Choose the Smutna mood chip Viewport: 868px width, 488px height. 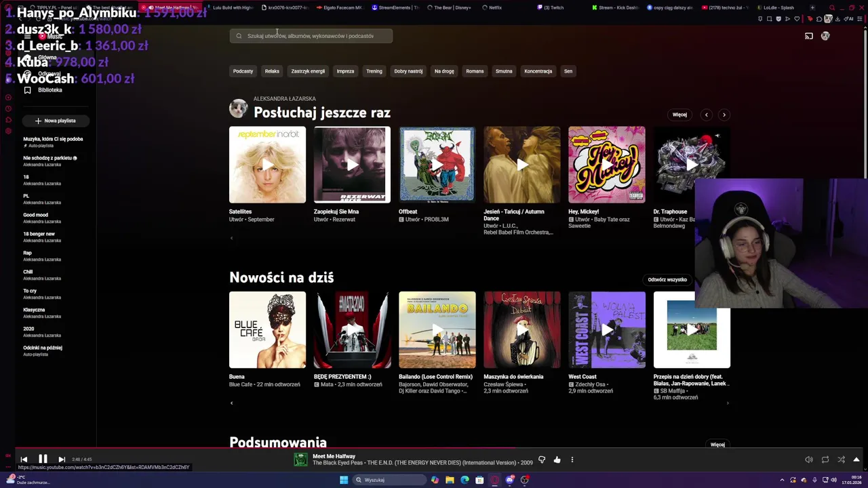click(x=504, y=71)
